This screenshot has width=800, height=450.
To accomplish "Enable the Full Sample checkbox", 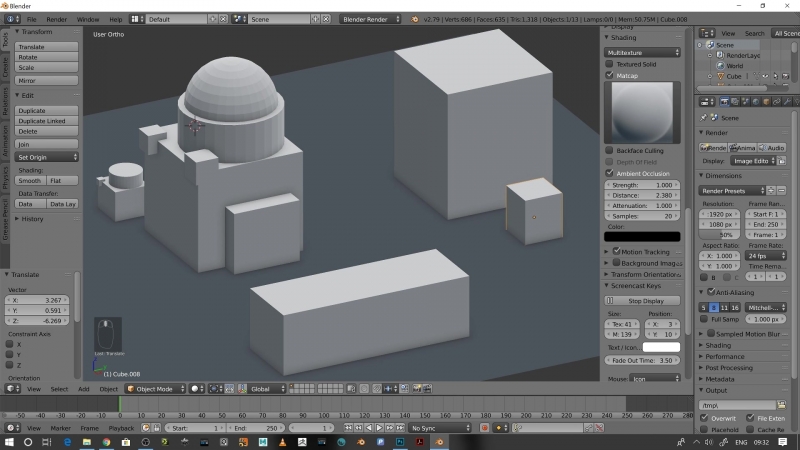I will pos(704,319).
